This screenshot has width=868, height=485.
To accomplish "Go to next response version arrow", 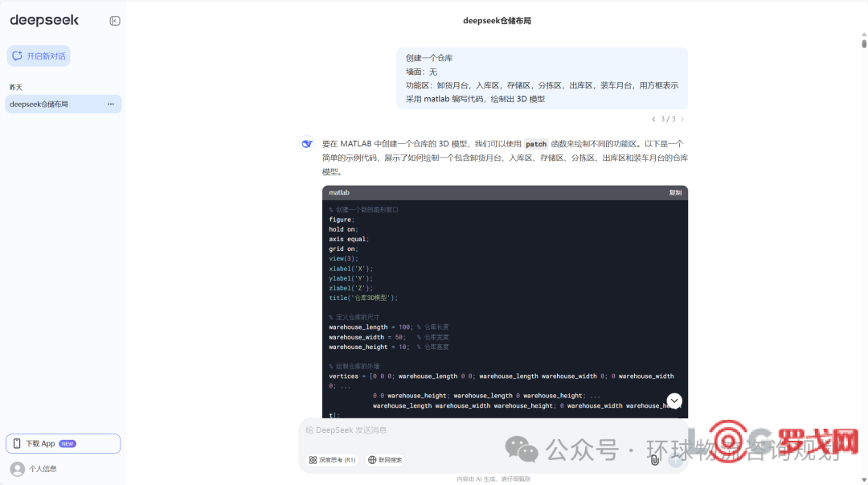I will 682,119.
